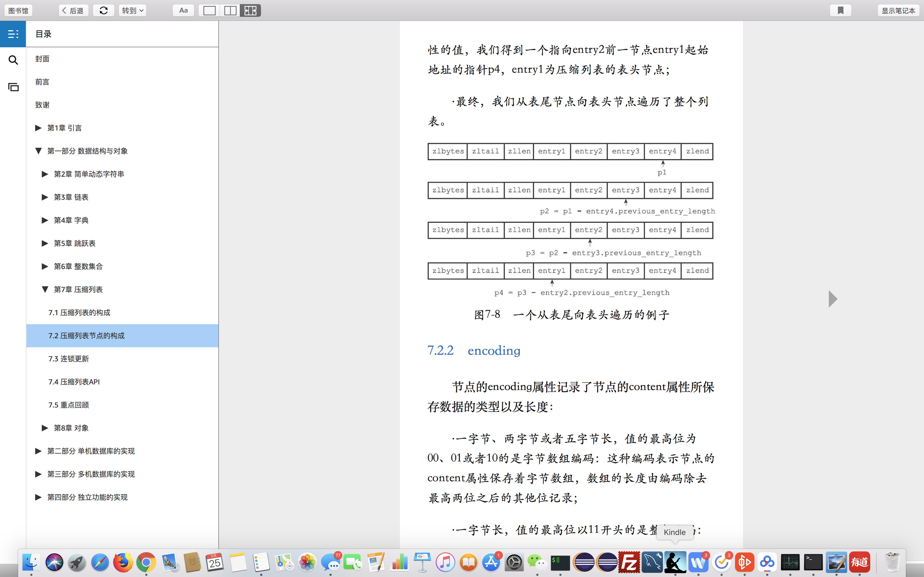Open 7.5 重点回顾 from contents
The width and height of the screenshot is (924, 577).
pyautogui.click(x=69, y=405)
